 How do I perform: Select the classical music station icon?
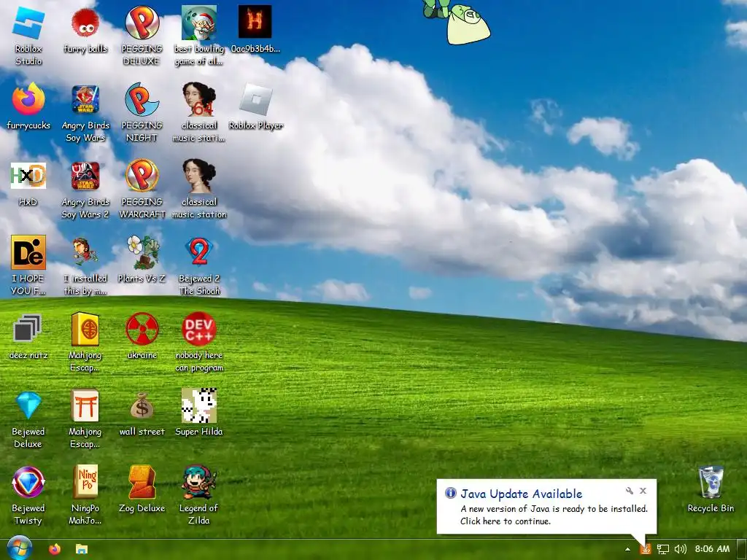tap(199, 189)
